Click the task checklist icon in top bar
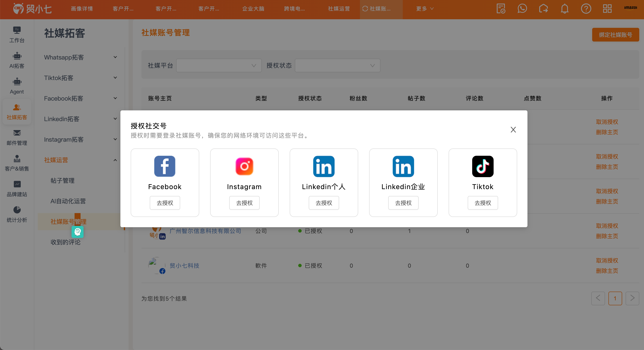Viewport: 644px width, 350px height. [x=501, y=9]
